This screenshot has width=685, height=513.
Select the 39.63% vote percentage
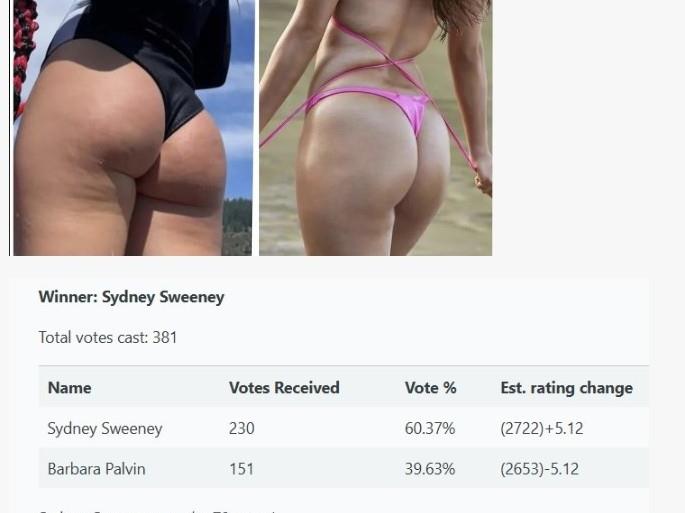[x=430, y=469]
